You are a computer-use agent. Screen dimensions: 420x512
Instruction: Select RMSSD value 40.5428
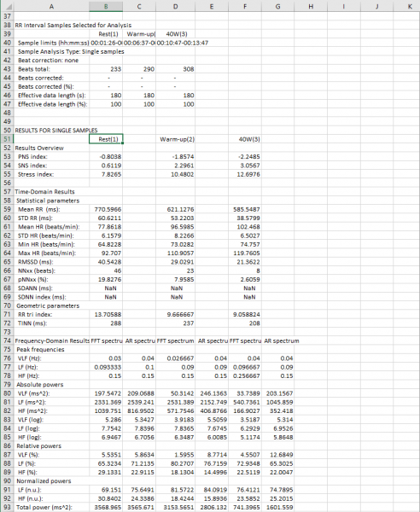(106, 262)
